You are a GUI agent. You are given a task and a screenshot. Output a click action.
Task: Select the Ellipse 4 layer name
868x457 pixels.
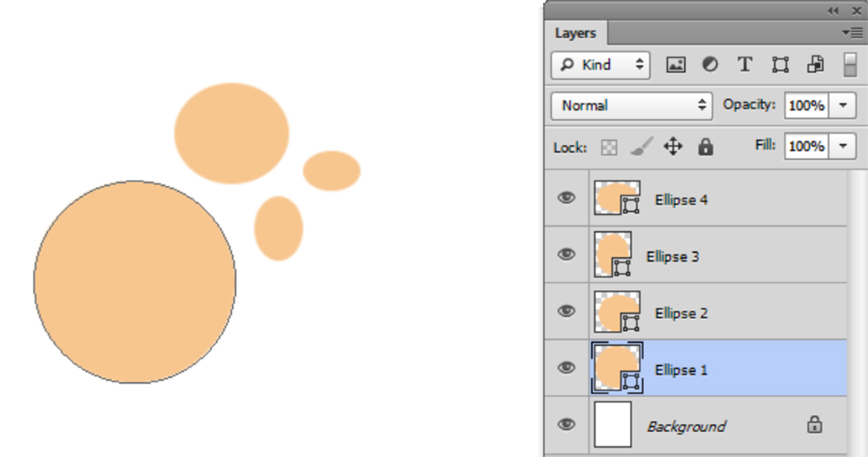coord(681,200)
